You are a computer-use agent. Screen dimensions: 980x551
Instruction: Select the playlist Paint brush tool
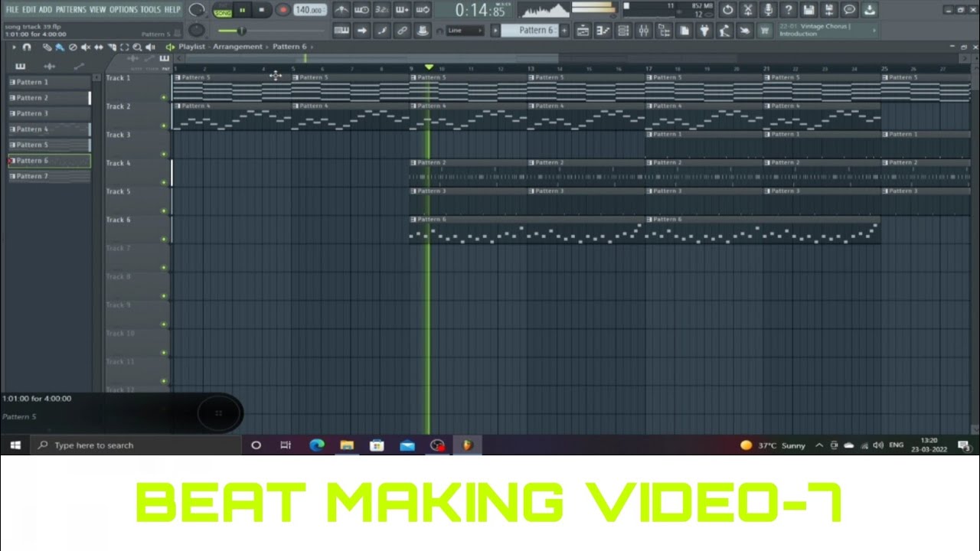[x=60, y=47]
